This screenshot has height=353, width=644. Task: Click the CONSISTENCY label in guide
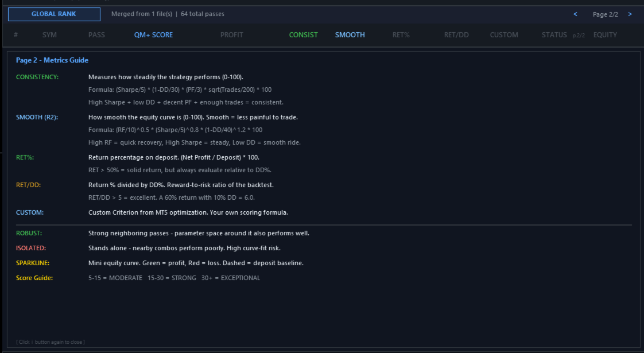pyautogui.click(x=37, y=77)
